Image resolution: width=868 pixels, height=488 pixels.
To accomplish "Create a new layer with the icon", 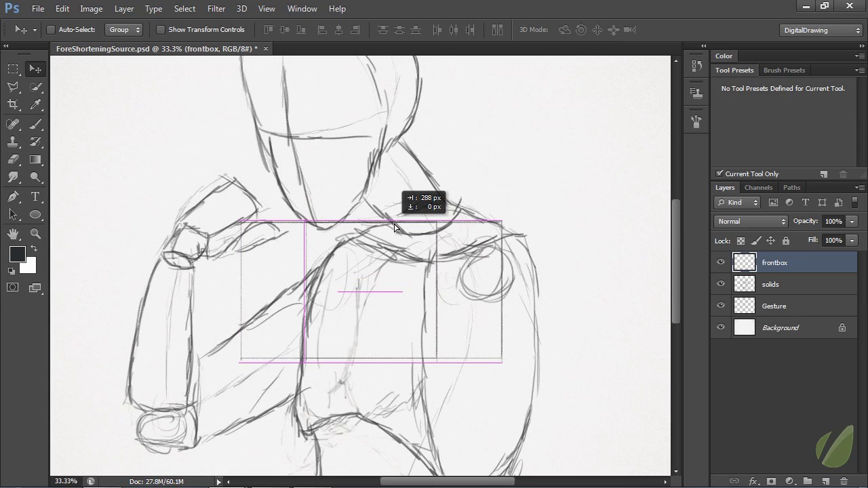I will pyautogui.click(x=825, y=481).
